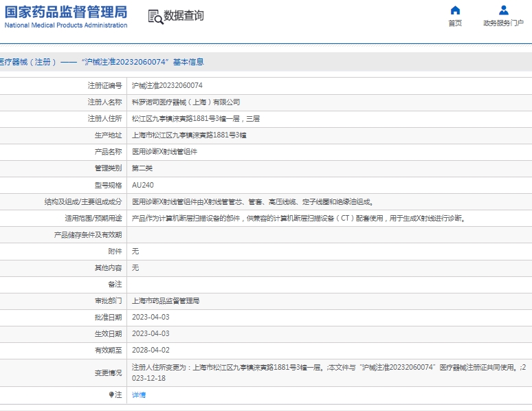
Task: Click the 产品名称 field label
Action: pyautogui.click(x=108, y=152)
